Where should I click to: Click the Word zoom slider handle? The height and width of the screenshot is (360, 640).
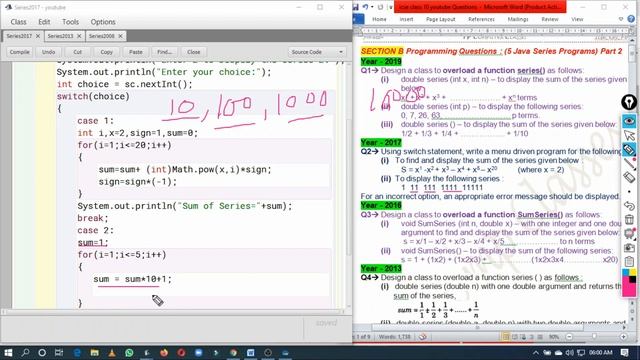(x=594, y=337)
